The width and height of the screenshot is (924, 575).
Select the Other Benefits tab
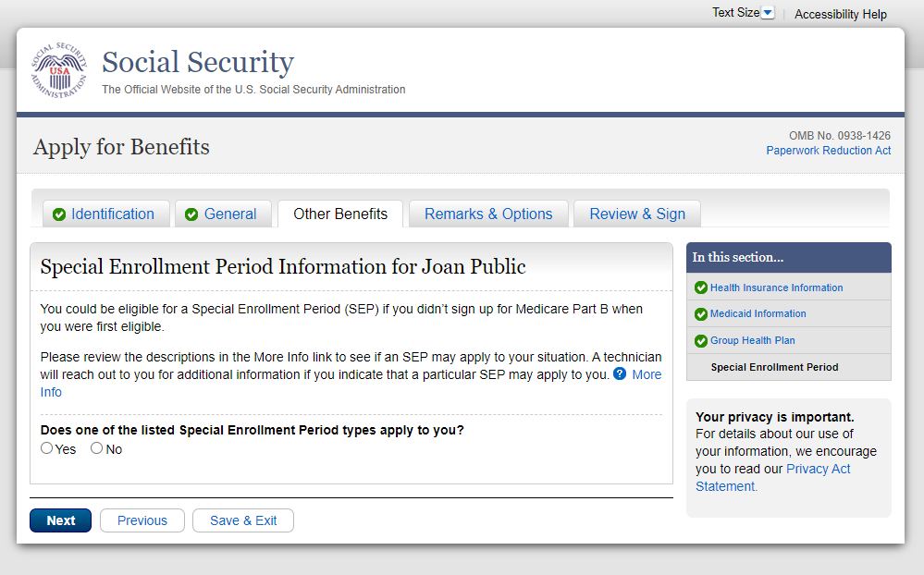click(x=340, y=214)
